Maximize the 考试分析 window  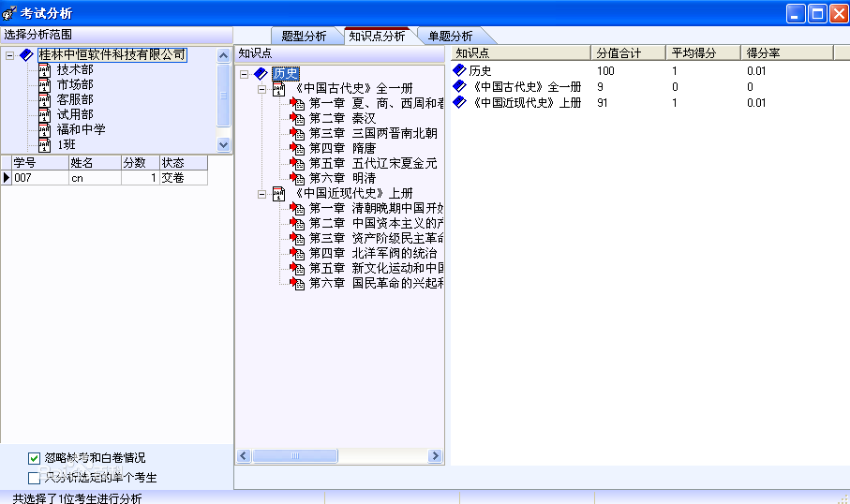pos(817,13)
